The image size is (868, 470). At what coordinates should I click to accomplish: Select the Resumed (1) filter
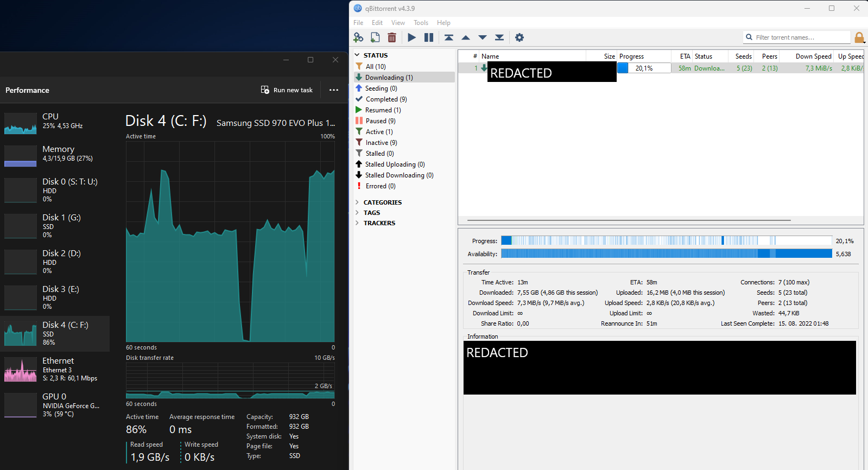click(404, 110)
